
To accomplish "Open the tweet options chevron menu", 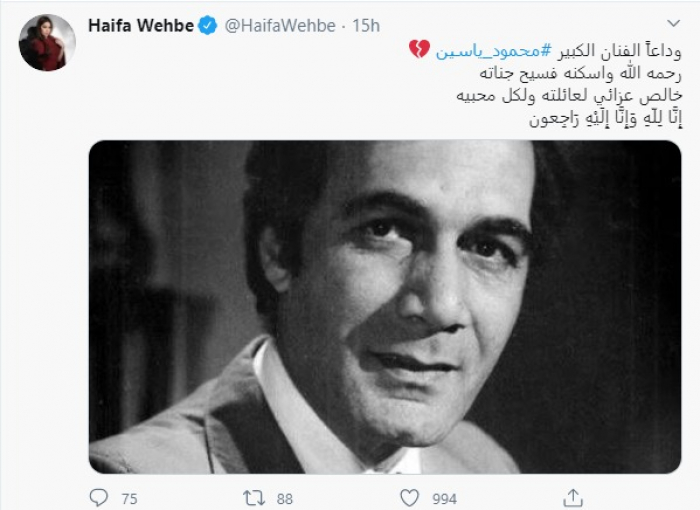I will (x=673, y=23).
